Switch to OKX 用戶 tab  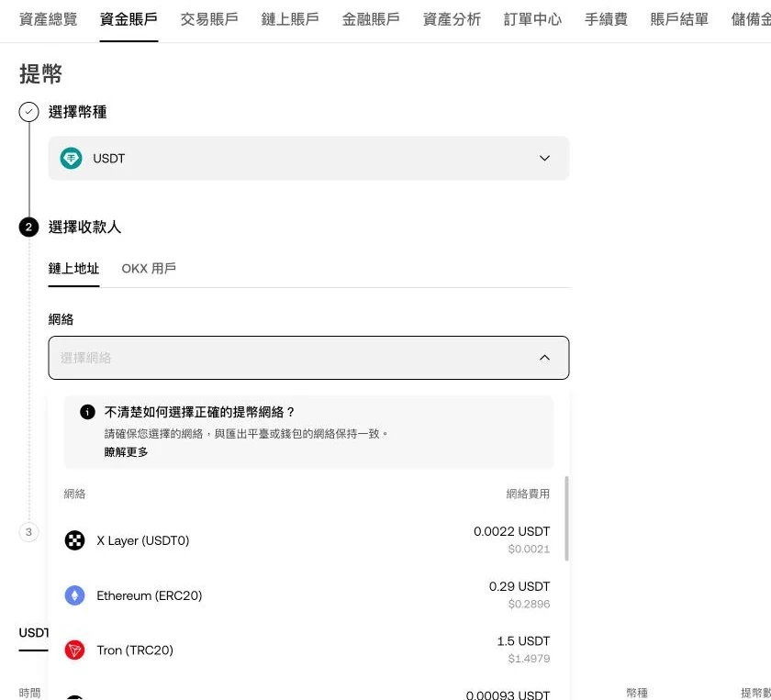pos(149,269)
